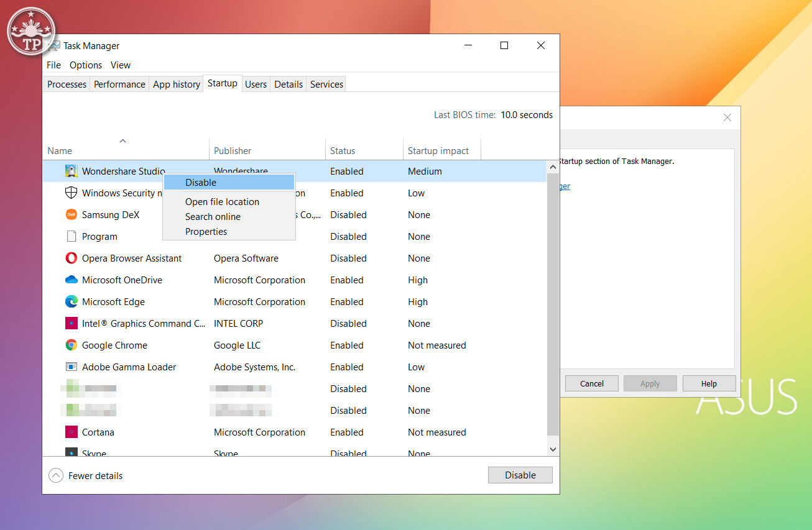
Task: Select the Microsoft OneDrive row name
Action: click(x=122, y=280)
